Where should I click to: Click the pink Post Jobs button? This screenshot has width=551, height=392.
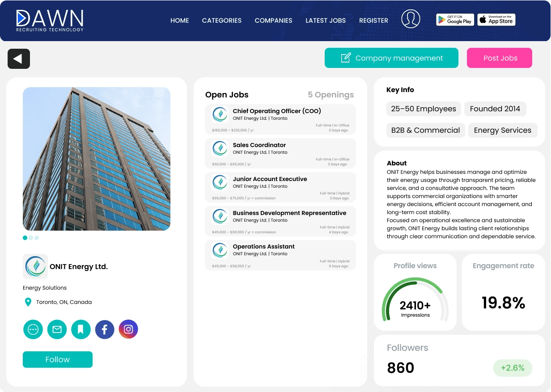[x=500, y=58]
